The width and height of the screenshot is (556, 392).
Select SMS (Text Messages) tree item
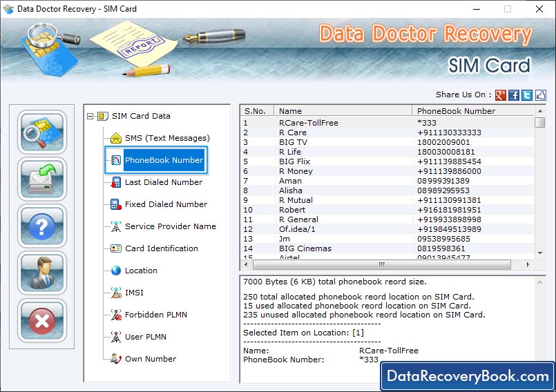point(167,138)
